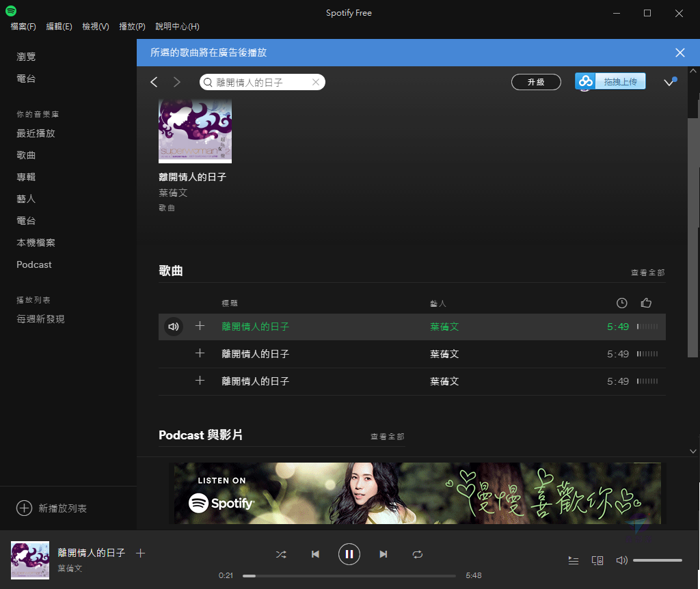The height and width of the screenshot is (589, 700).
Task: Add the third 離開情人的日子 track to library
Action: tap(200, 381)
